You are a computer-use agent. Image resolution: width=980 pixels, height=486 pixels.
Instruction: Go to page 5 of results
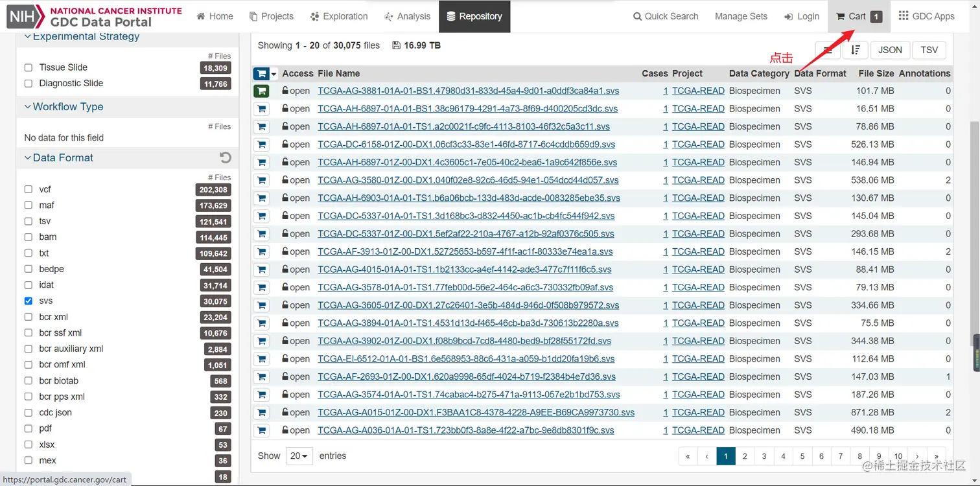click(x=802, y=456)
